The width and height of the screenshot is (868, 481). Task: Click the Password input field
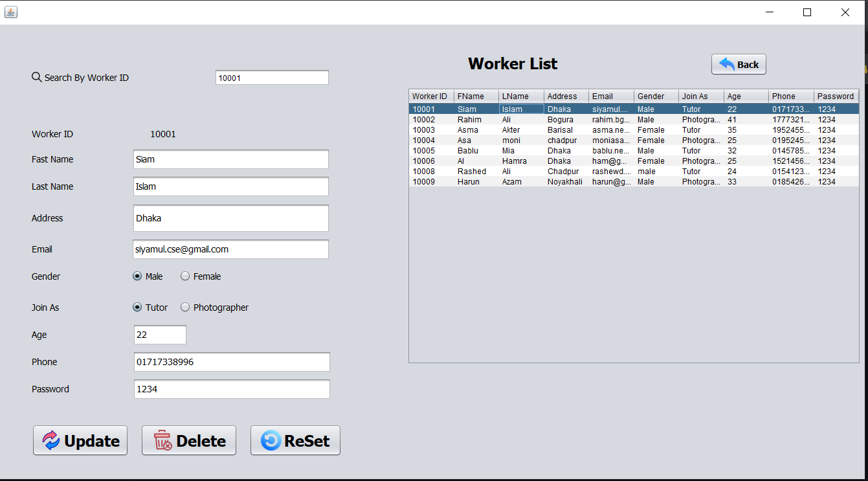pyautogui.click(x=232, y=389)
